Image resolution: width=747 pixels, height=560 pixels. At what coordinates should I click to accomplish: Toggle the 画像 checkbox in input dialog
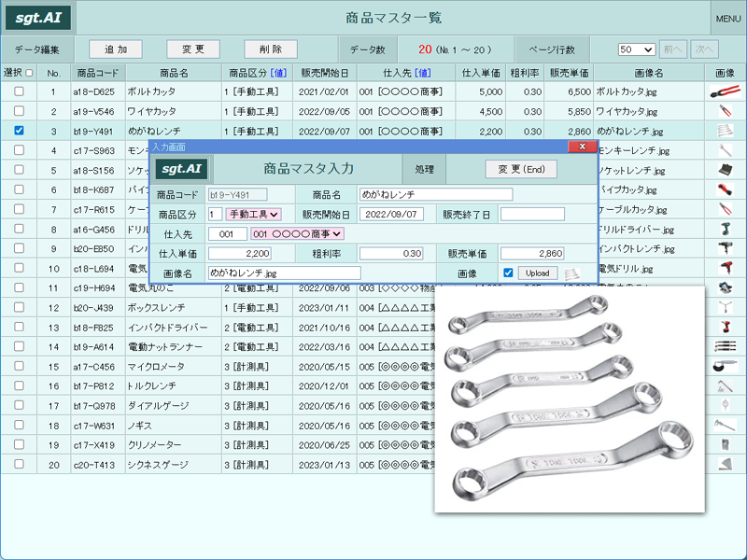[x=508, y=273]
